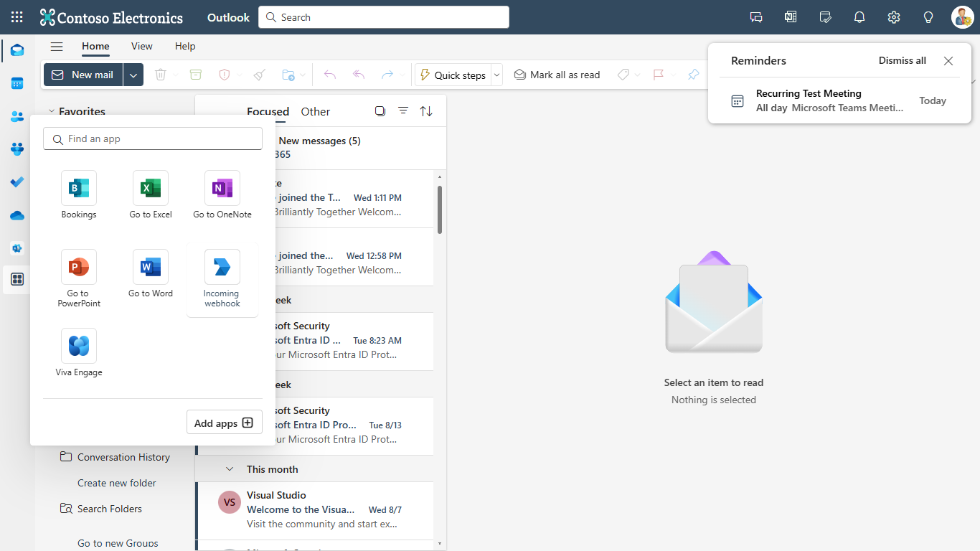Launch Go to Word app
This screenshot has height=551, width=980.
pos(151,273)
